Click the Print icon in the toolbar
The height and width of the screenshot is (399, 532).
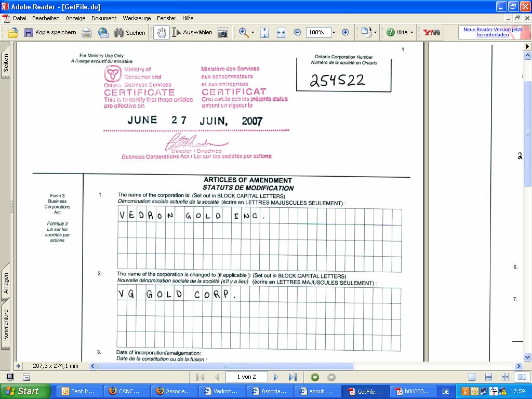tap(87, 33)
